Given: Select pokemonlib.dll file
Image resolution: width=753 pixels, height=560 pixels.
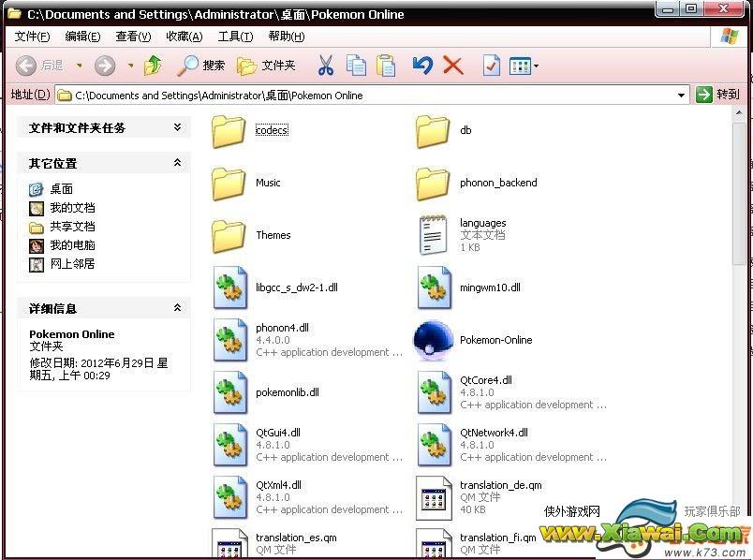Looking at the screenshot, I should pos(267,392).
